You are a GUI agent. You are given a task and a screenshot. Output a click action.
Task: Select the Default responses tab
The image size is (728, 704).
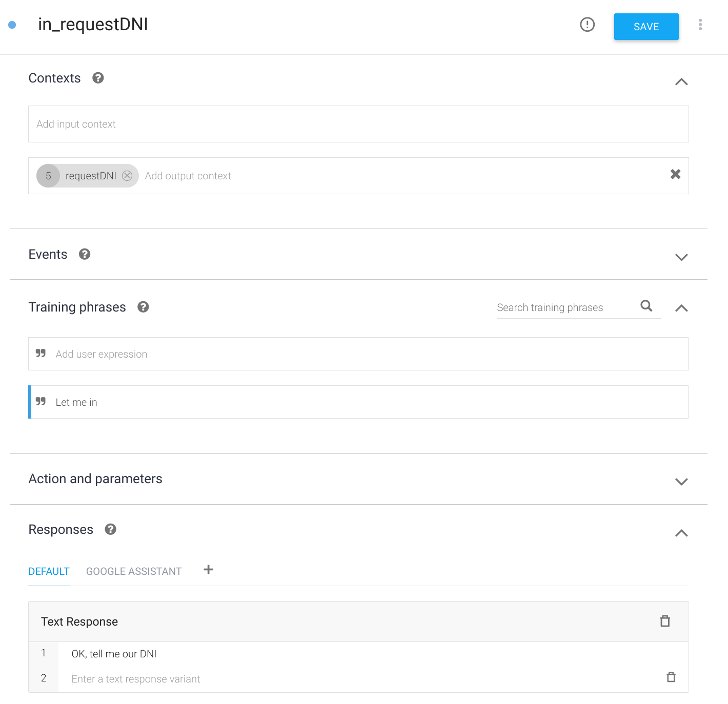49,571
